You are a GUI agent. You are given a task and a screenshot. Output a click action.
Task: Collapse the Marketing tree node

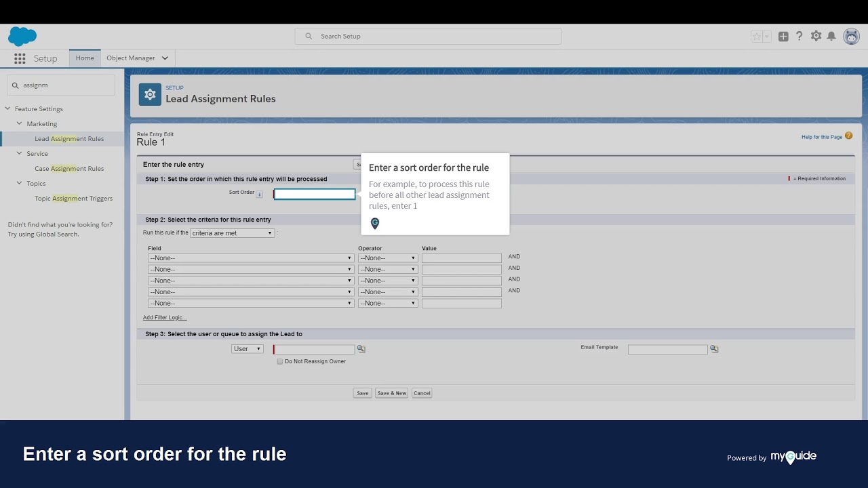pyautogui.click(x=20, y=124)
